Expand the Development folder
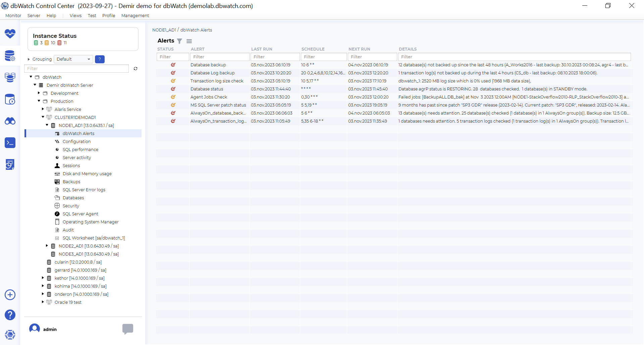The width and height of the screenshot is (644, 345). [x=39, y=93]
